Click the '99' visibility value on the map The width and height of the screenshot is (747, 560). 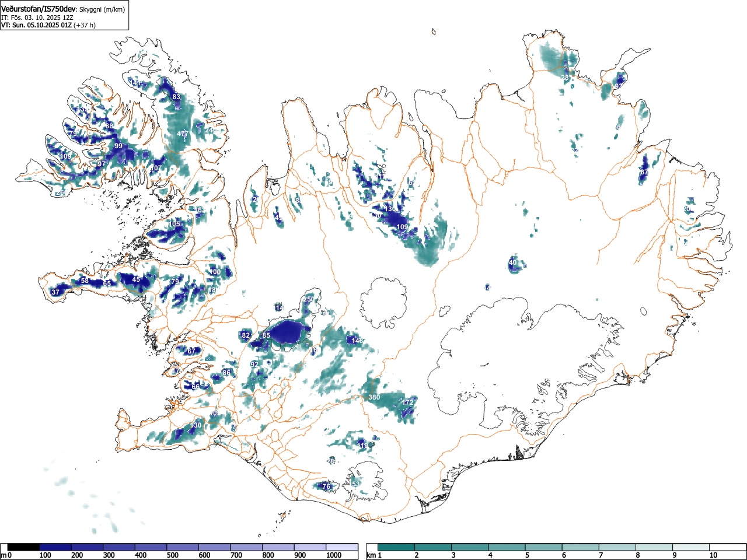click(118, 146)
